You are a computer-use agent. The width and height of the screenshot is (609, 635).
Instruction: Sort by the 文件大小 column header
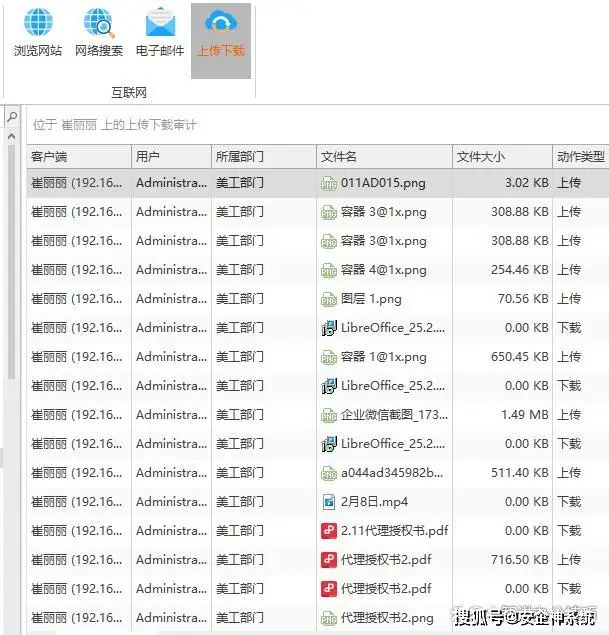(x=501, y=157)
